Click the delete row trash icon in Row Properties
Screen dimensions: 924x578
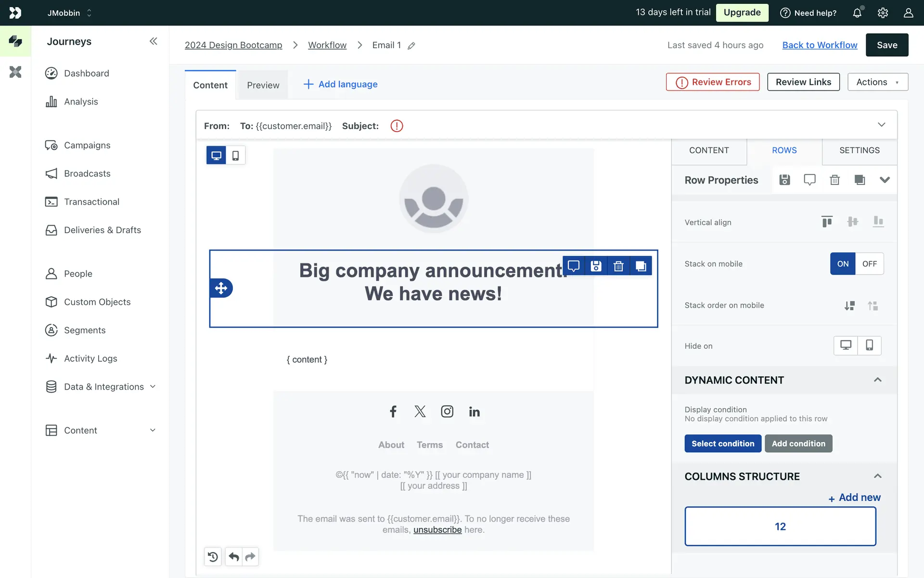[x=834, y=180]
